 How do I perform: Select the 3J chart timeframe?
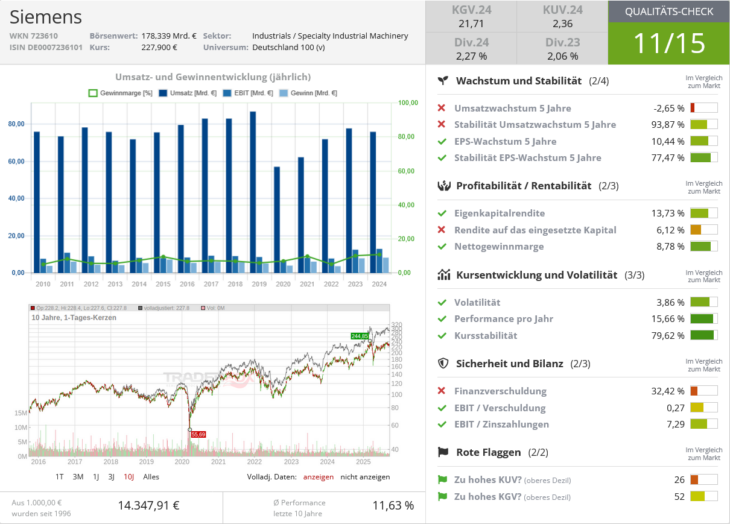click(x=111, y=477)
